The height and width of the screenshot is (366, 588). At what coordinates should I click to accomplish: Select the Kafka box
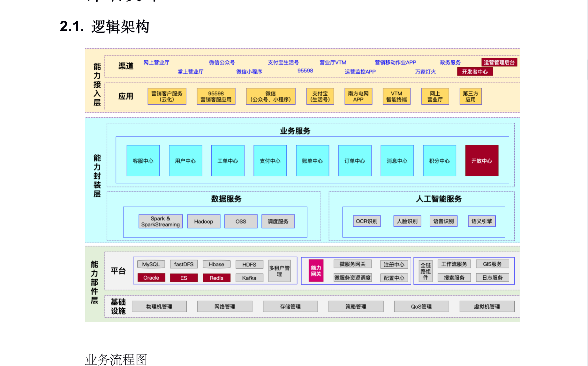tap(249, 278)
